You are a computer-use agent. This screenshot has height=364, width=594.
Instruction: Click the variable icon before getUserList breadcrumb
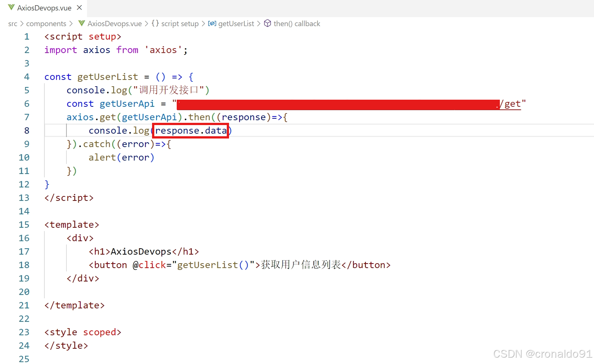[x=212, y=24]
